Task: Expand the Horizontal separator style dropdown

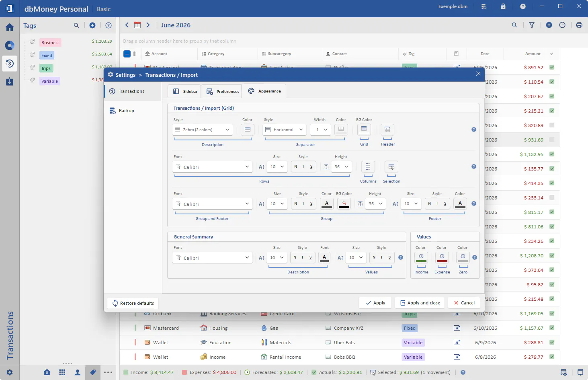Action: coord(285,129)
